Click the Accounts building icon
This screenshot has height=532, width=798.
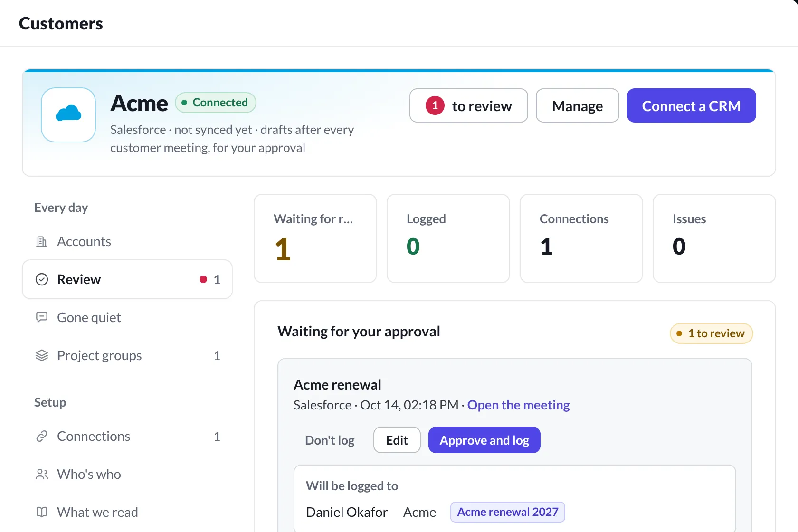(42, 242)
